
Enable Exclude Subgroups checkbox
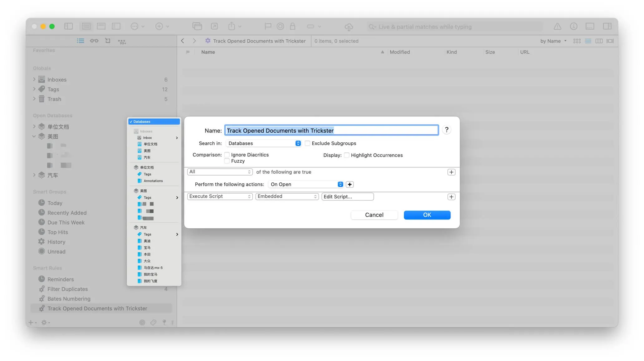pyautogui.click(x=307, y=143)
